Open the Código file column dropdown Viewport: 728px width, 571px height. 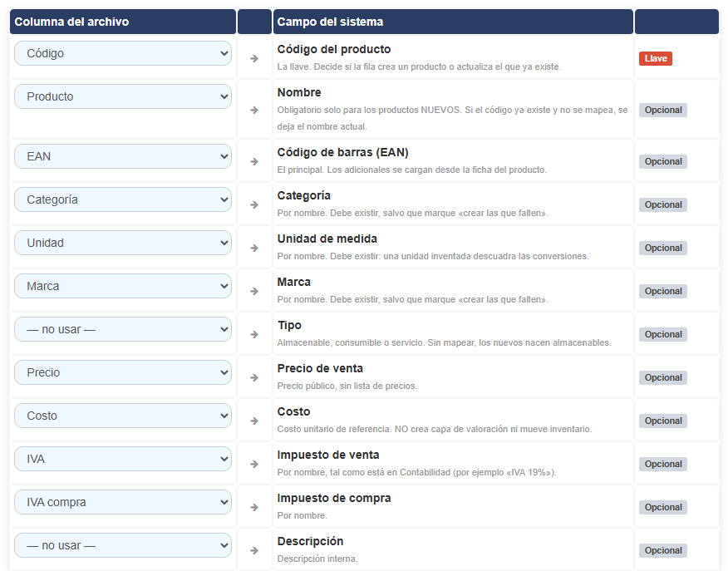coord(123,53)
